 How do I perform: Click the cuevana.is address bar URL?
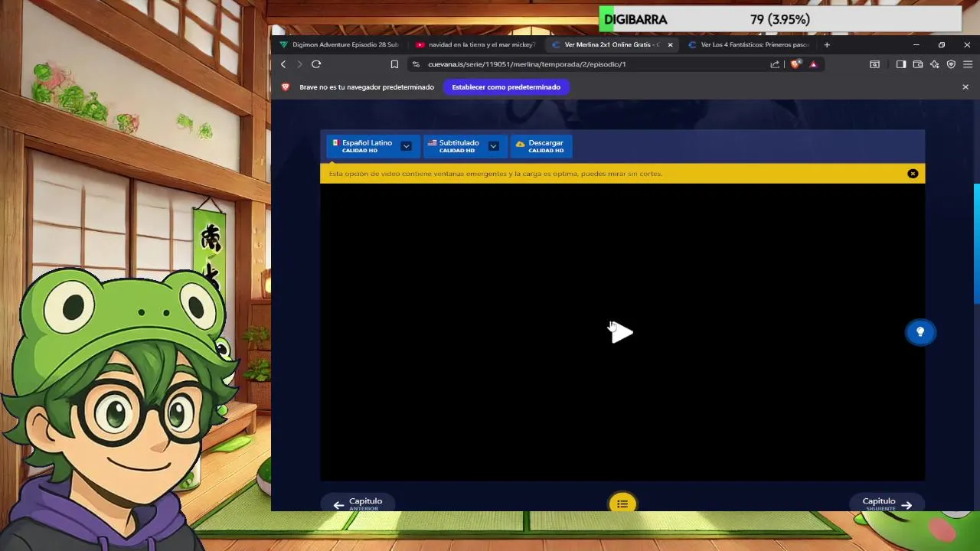coord(527,64)
